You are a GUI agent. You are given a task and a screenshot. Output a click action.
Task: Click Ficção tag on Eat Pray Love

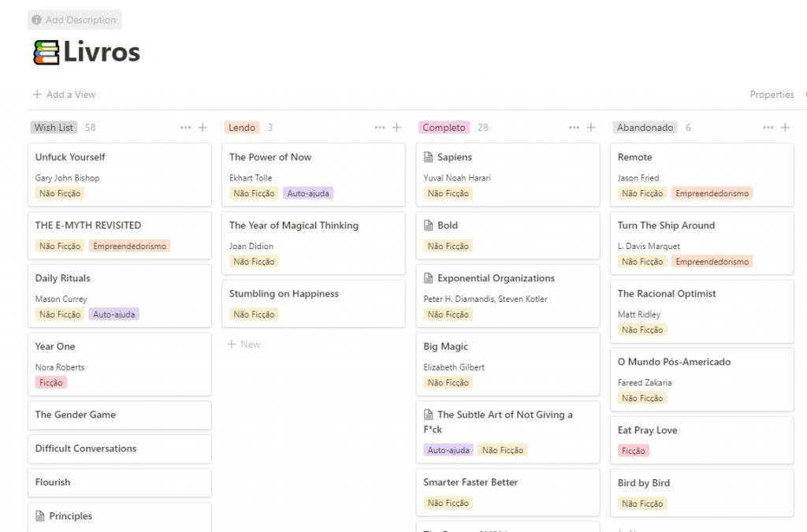point(633,451)
